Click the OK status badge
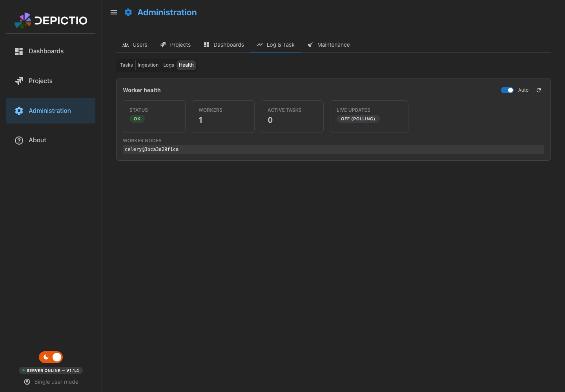The width and height of the screenshot is (565, 392). tap(137, 119)
